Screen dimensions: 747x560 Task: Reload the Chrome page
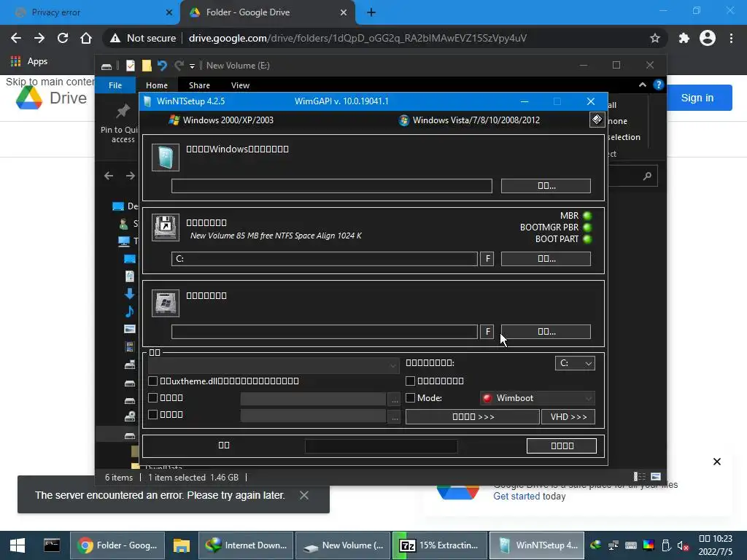click(x=63, y=38)
